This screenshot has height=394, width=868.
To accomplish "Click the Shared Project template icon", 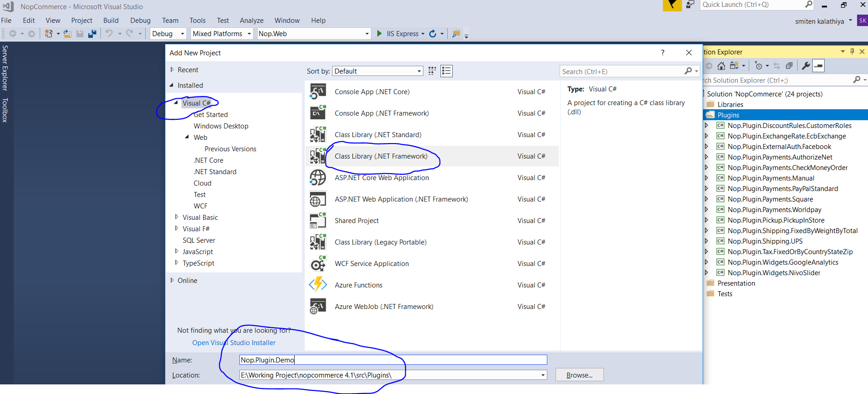I will [x=318, y=220].
